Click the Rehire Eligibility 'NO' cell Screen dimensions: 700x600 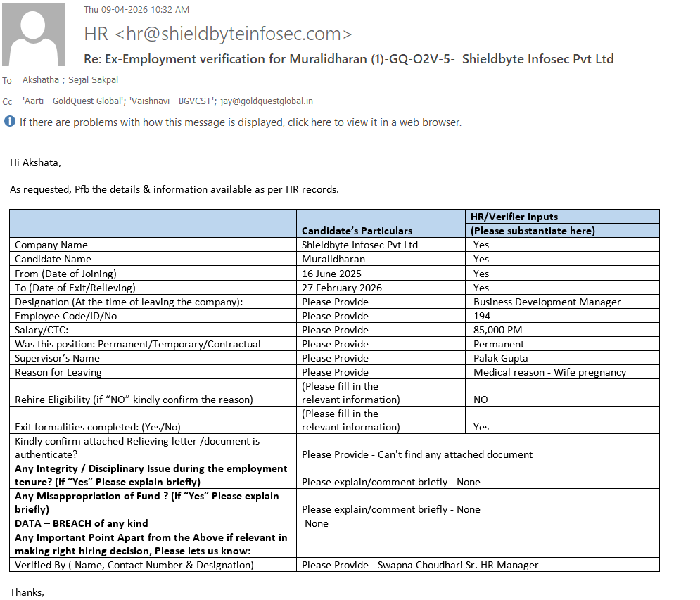[562, 393]
